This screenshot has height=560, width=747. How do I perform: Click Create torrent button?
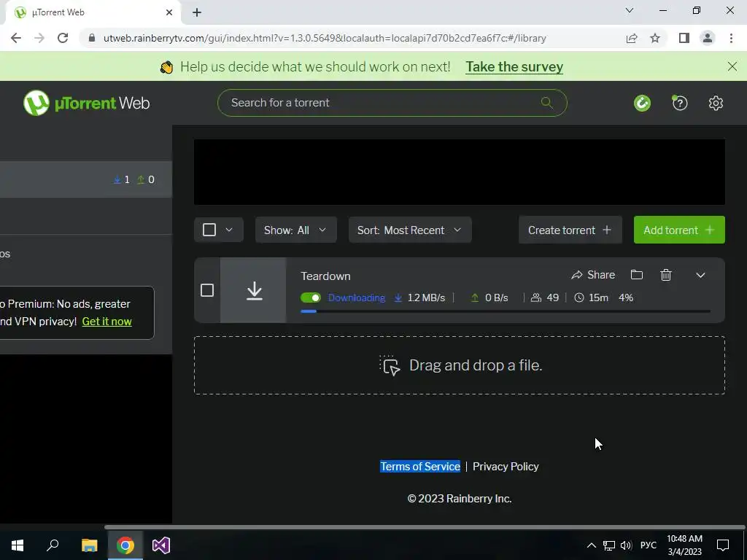(x=570, y=230)
